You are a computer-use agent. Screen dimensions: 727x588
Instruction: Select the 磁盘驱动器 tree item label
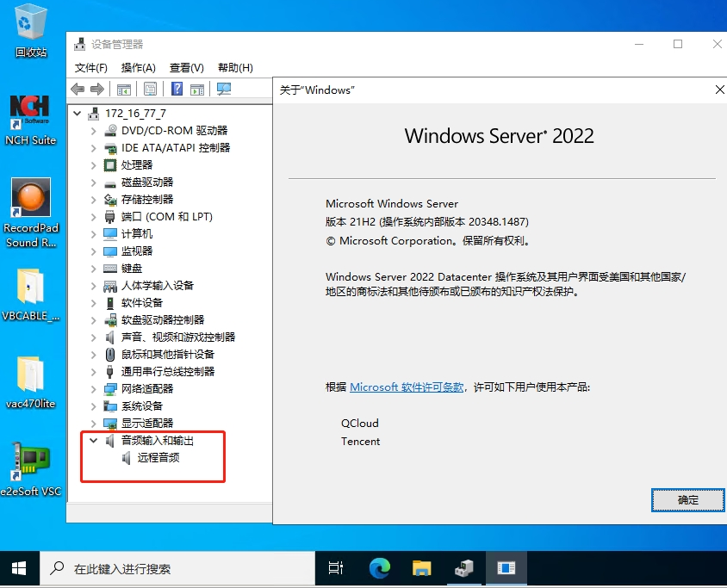coord(147,183)
